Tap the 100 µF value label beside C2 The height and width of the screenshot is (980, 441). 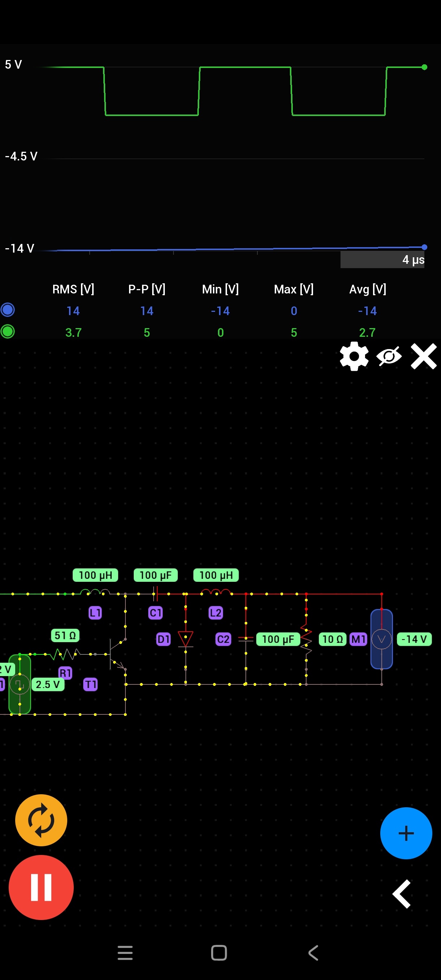pos(278,639)
